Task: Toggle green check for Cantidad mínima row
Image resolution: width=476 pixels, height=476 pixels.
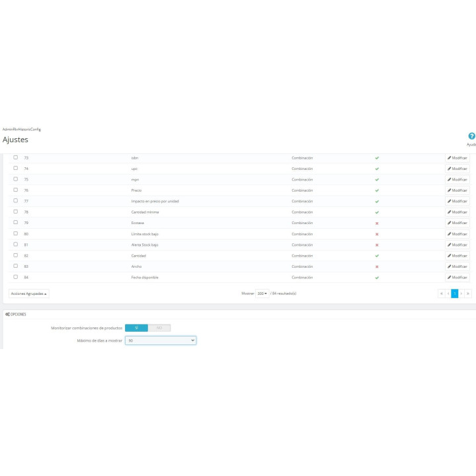Action: click(x=377, y=212)
